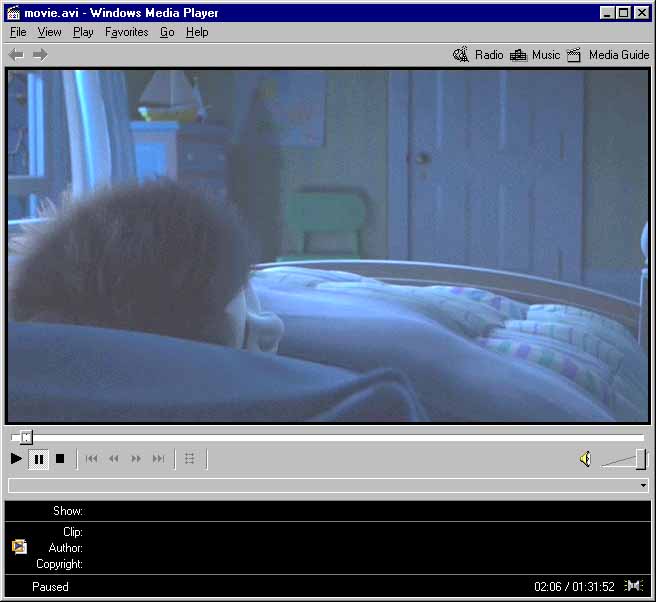Click the Music toolbar button
The height and width of the screenshot is (602, 656).
pos(535,55)
